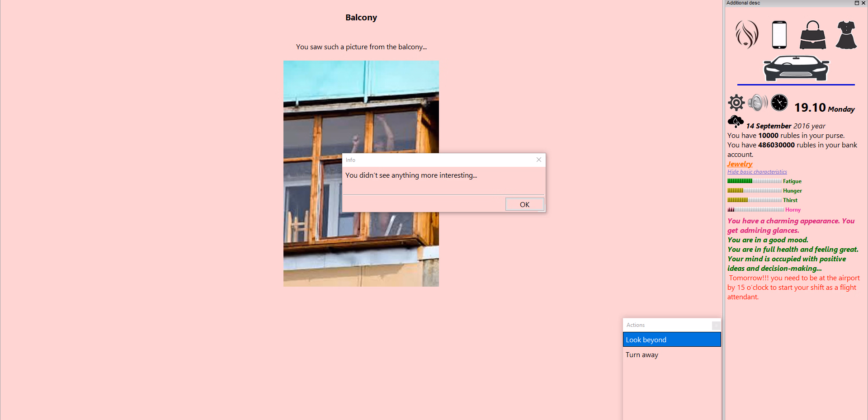Click the clock icon

(779, 103)
